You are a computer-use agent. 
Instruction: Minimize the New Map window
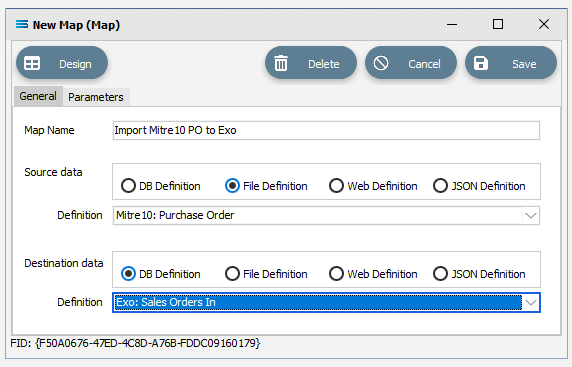click(452, 24)
